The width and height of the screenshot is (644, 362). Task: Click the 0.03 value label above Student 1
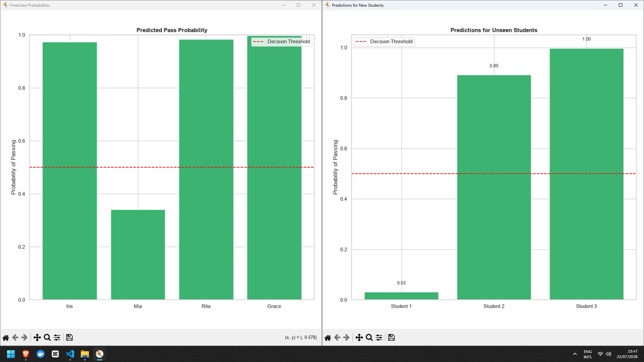[x=401, y=283]
